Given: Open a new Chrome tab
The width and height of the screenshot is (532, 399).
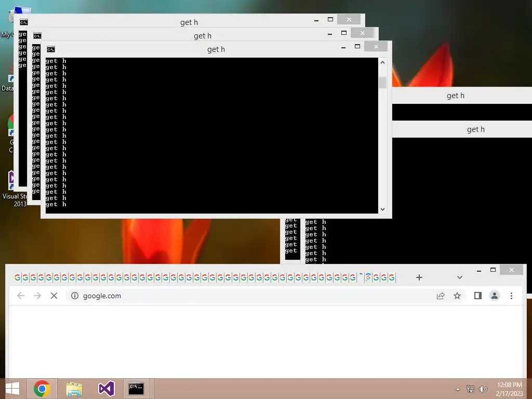Looking at the screenshot, I should (x=419, y=277).
